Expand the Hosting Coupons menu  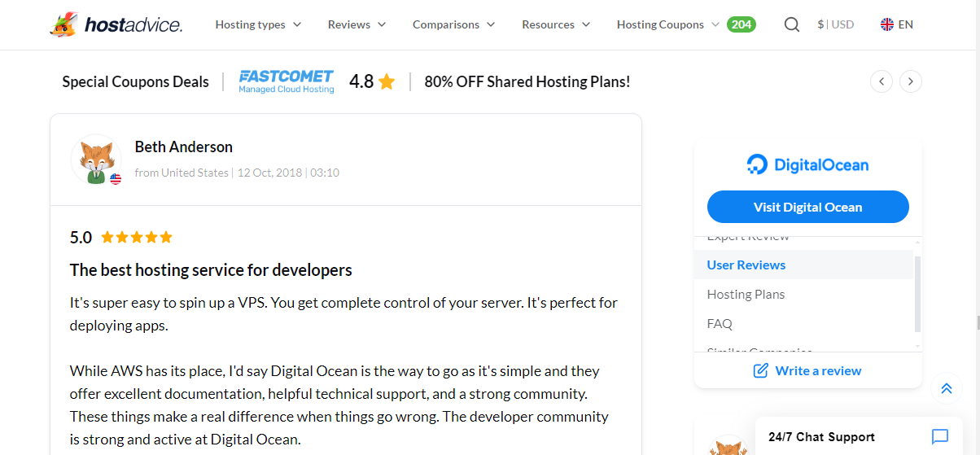coord(668,24)
